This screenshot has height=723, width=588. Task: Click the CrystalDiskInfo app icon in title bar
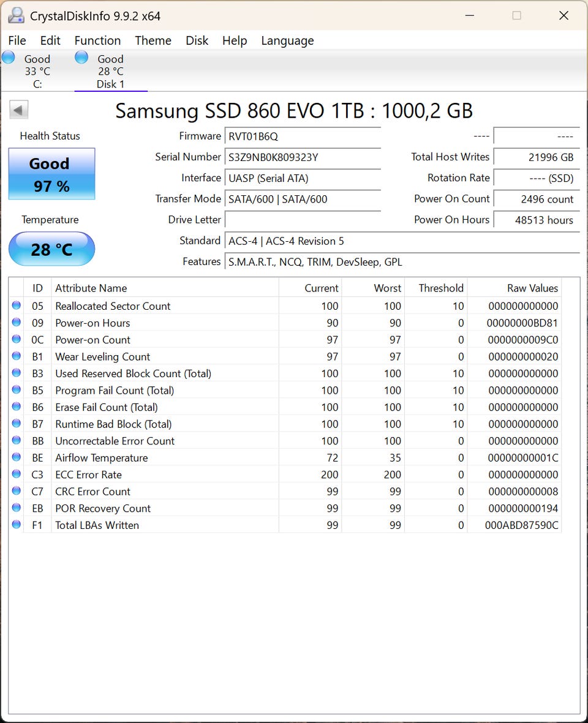pyautogui.click(x=16, y=16)
